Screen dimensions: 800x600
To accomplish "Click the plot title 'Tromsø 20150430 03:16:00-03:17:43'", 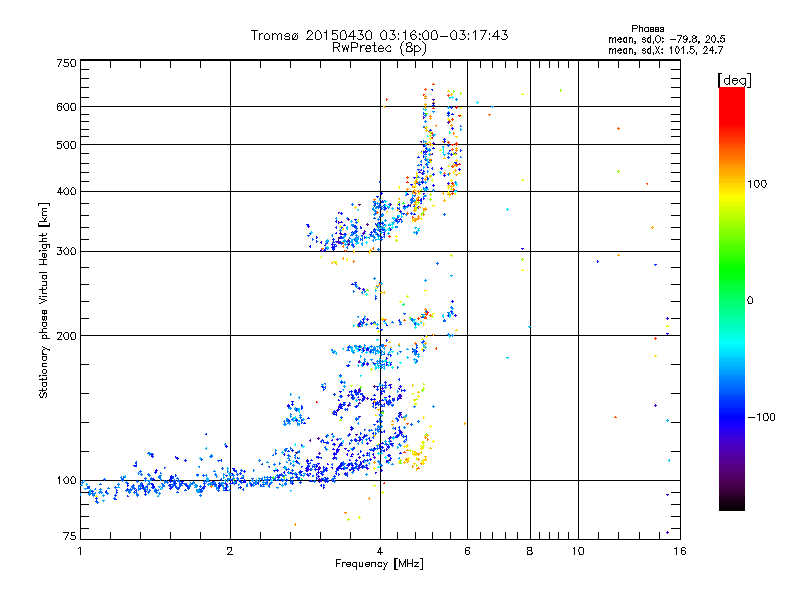I will click(x=379, y=35).
